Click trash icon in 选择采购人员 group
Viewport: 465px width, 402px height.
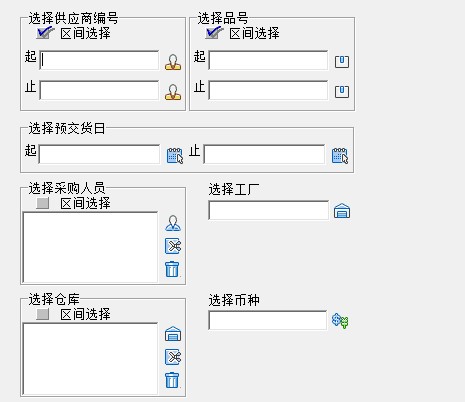tap(172, 269)
